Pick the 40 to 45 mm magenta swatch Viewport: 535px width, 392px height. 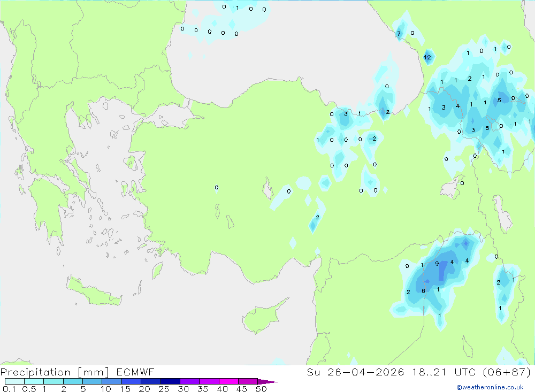pyautogui.click(x=228, y=381)
